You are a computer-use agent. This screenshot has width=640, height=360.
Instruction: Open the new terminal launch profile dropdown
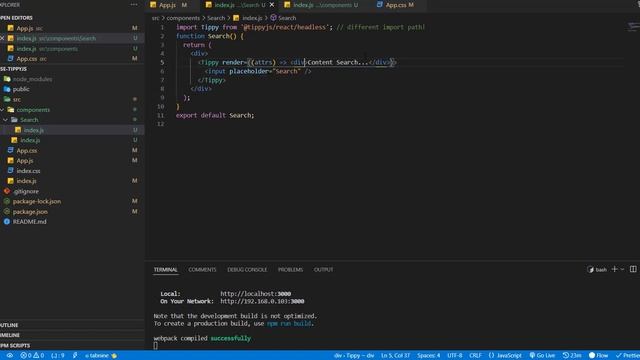pos(622,269)
